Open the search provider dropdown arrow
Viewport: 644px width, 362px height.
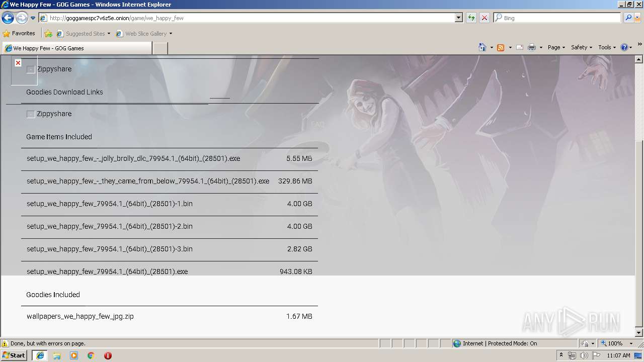637,18
